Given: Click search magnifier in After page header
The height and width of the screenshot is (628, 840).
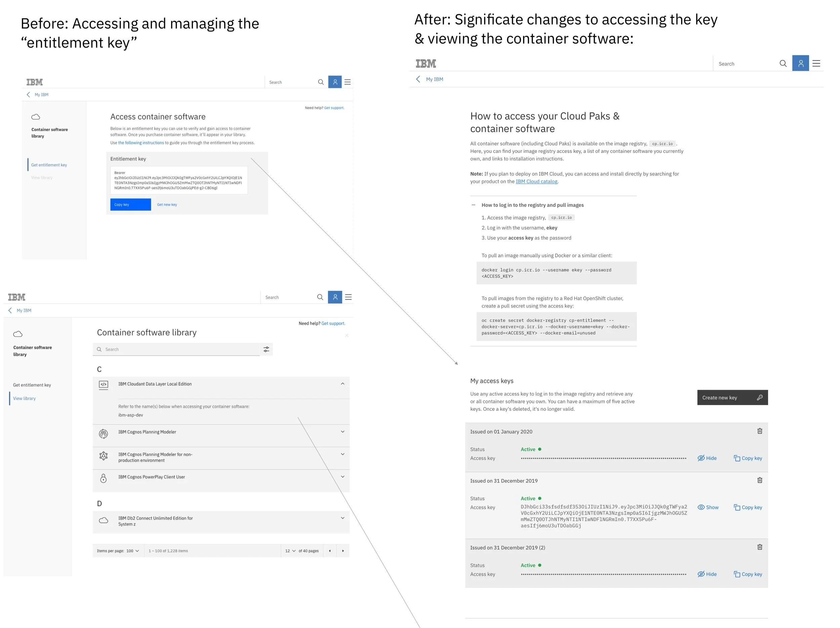Looking at the screenshot, I should coord(783,63).
